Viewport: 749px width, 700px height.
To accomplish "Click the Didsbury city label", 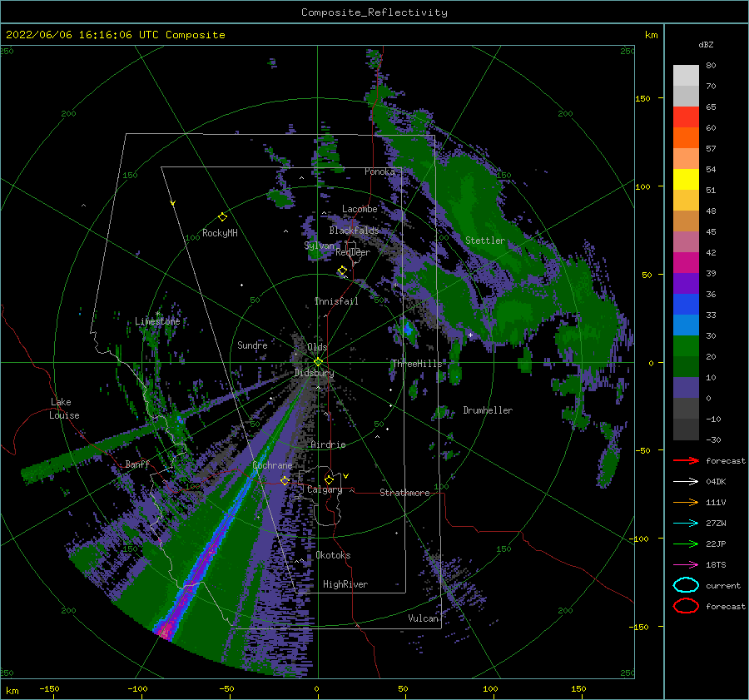I will coord(314,373).
